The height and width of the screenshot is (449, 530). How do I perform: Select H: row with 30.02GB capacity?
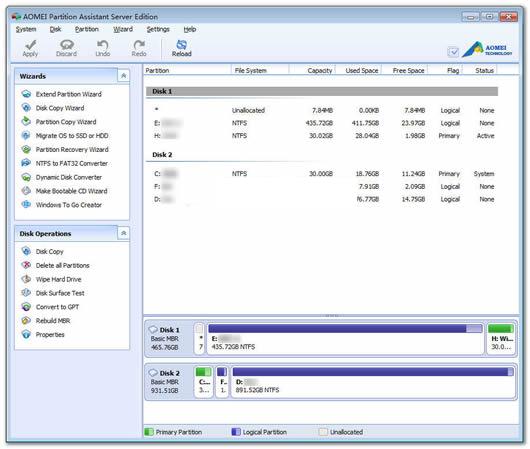(322, 136)
